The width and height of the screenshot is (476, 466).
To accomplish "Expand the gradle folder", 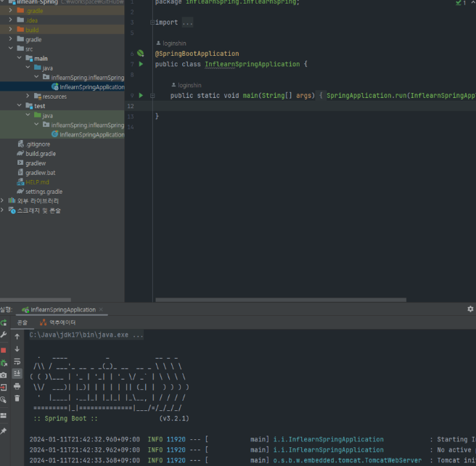I will (11, 39).
